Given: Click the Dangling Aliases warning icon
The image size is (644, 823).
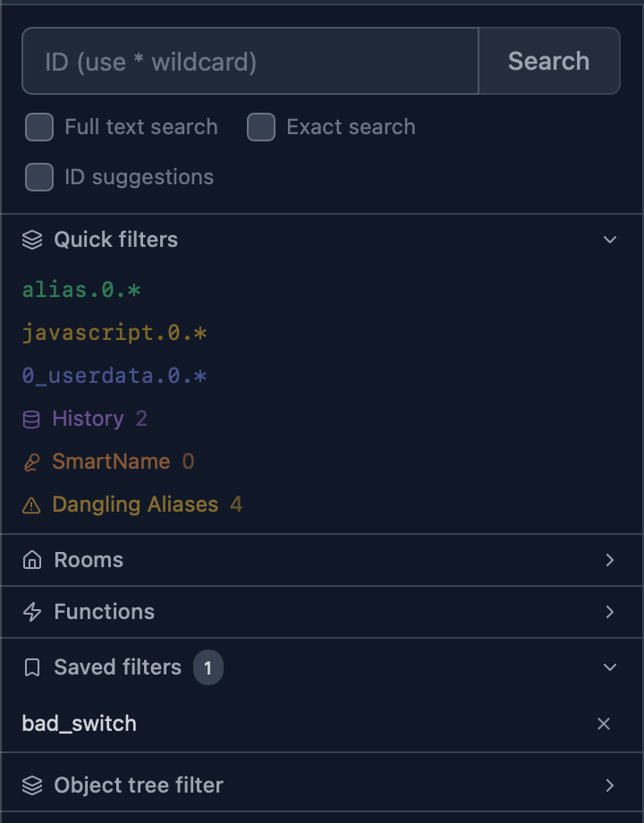Looking at the screenshot, I should (31, 505).
